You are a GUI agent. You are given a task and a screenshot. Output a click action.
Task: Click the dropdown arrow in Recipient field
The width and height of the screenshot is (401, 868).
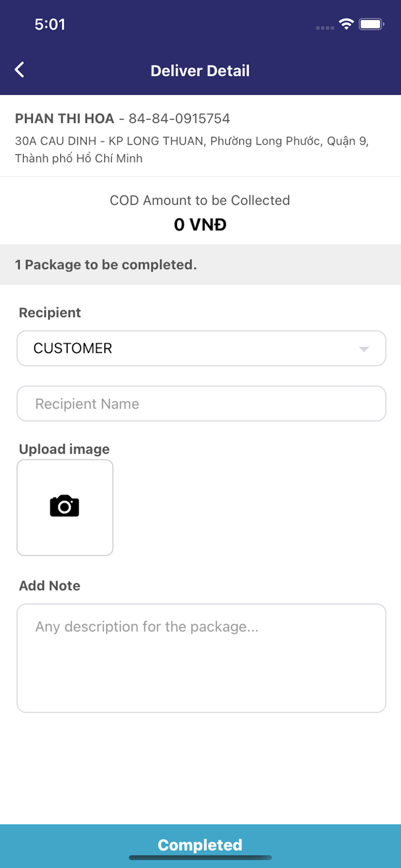[363, 349]
